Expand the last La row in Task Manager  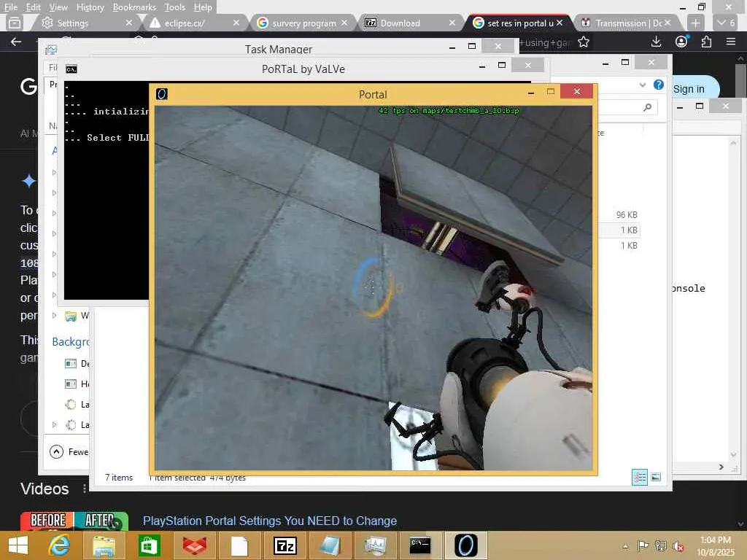point(54,424)
